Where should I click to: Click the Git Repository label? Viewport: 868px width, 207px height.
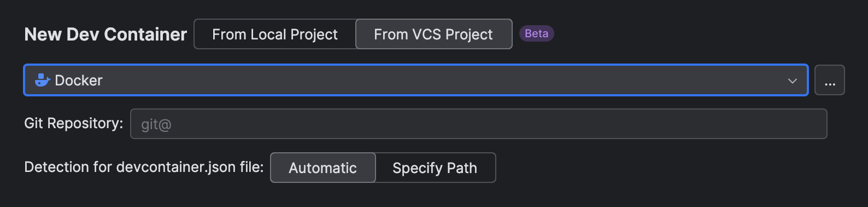(x=74, y=123)
